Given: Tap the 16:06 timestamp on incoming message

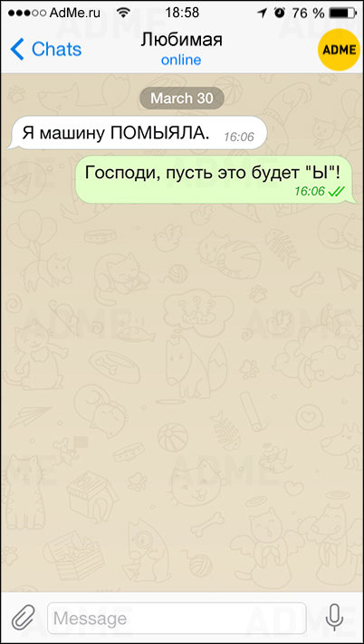Looking at the screenshot, I should click(238, 137).
